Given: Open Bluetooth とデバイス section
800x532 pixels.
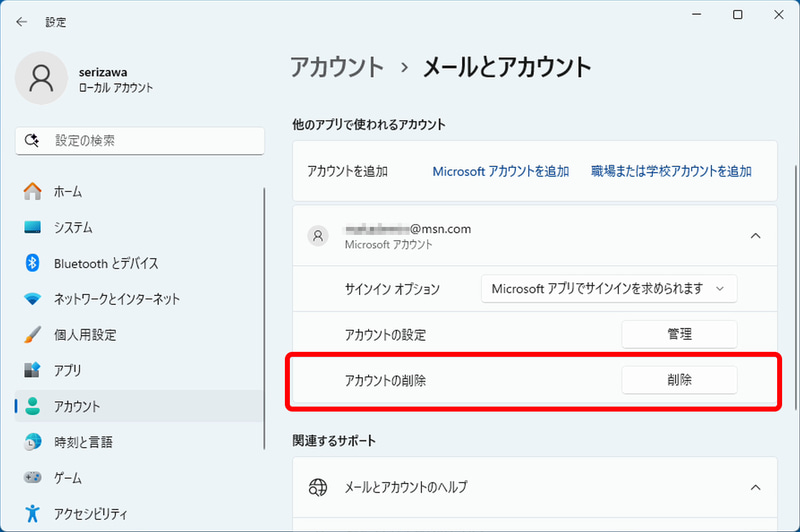Looking at the screenshot, I should (139, 263).
